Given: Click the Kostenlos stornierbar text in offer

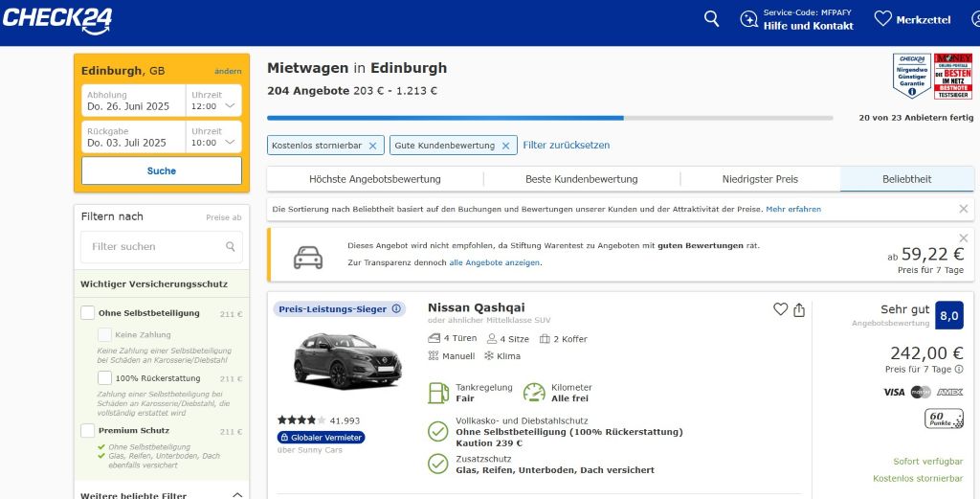Looking at the screenshot, I should click(918, 478).
